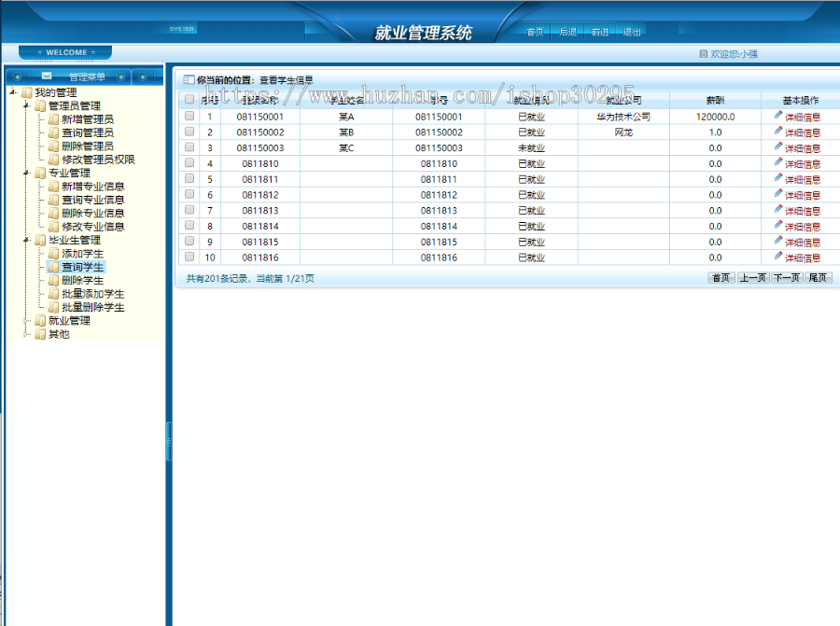Click the WELCOME panel button
The width and height of the screenshot is (840, 626).
coord(64,52)
